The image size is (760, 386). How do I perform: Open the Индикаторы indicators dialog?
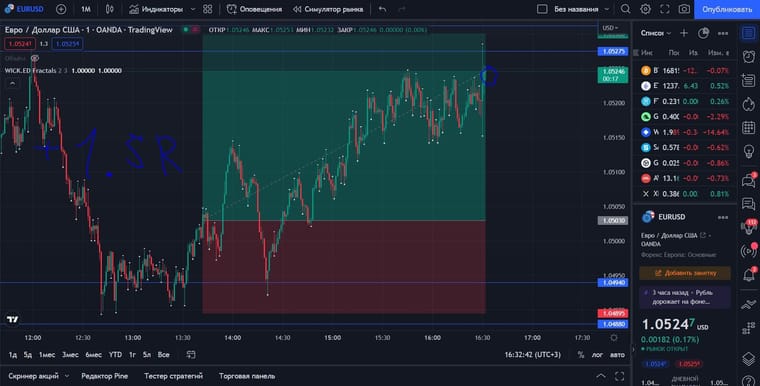pos(156,9)
